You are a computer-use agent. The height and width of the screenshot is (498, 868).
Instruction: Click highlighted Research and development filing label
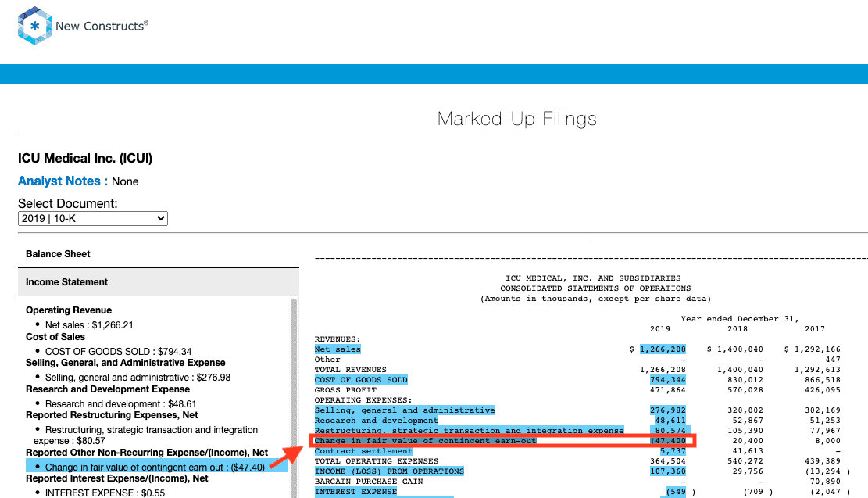(x=376, y=421)
